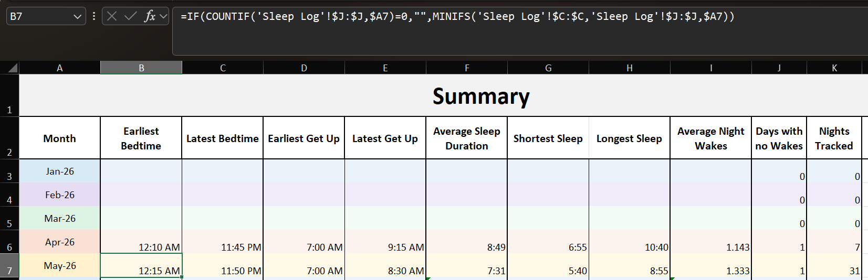
Task: Click the 5:40 shortest sleep cell
Action: click(548, 265)
